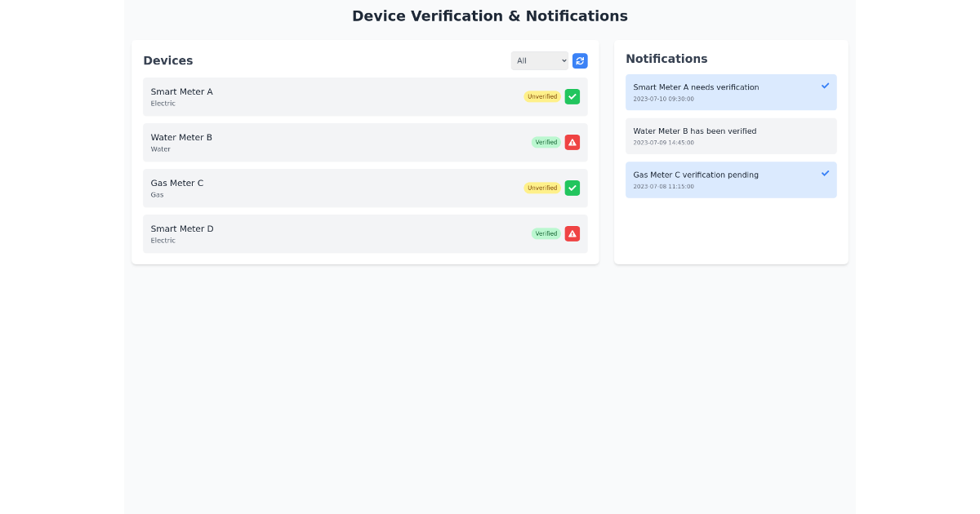Click the blue refresh icon in the Devices panel
This screenshot has height=514, width=980.
[580, 60]
